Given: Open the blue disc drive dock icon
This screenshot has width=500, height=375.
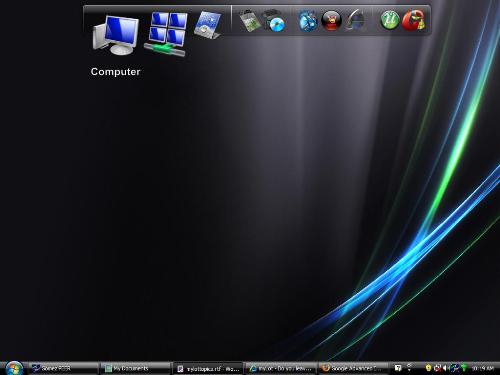Looking at the screenshot, I should coord(274,21).
